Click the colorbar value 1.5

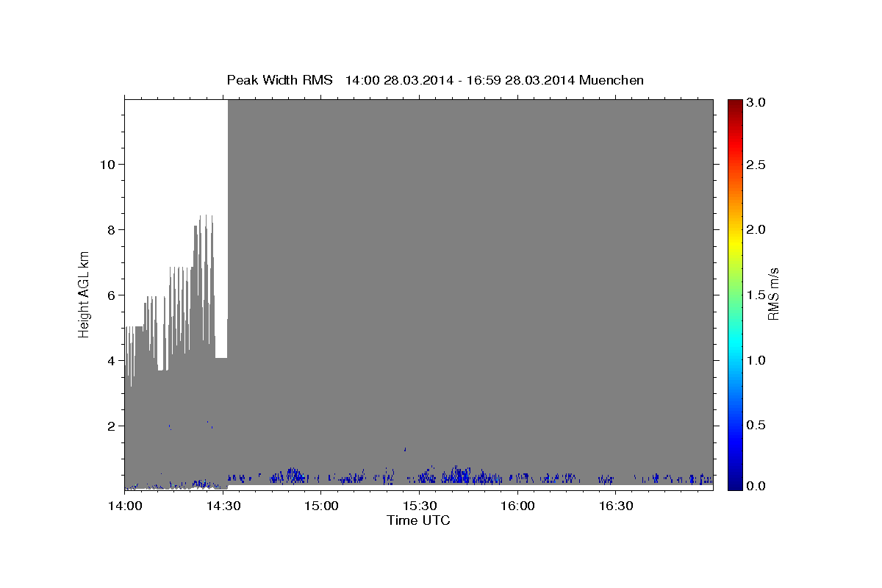click(x=756, y=295)
